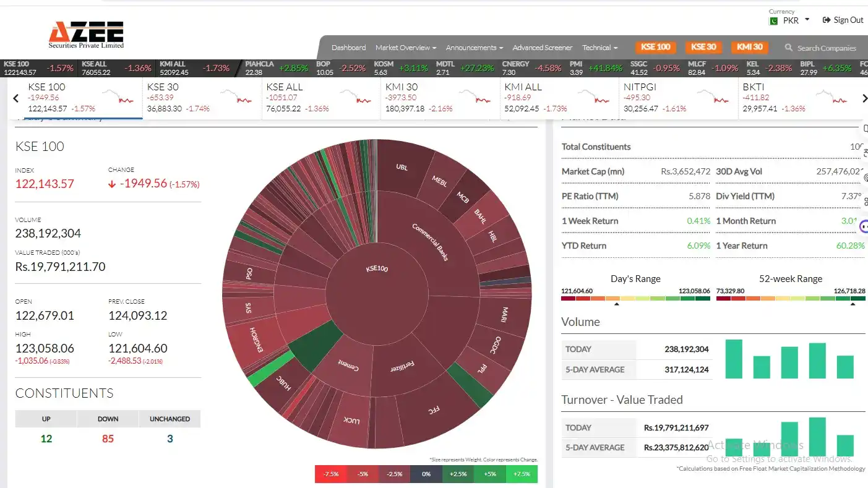Click the DOWN constituents count 85
The width and height of the screenshot is (868, 488).
[108, 439]
